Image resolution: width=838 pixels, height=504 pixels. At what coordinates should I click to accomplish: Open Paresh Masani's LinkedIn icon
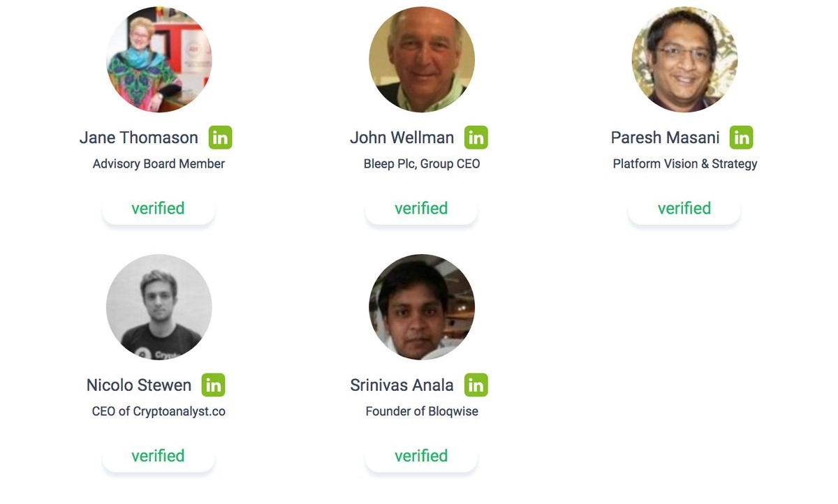(x=741, y=138)
